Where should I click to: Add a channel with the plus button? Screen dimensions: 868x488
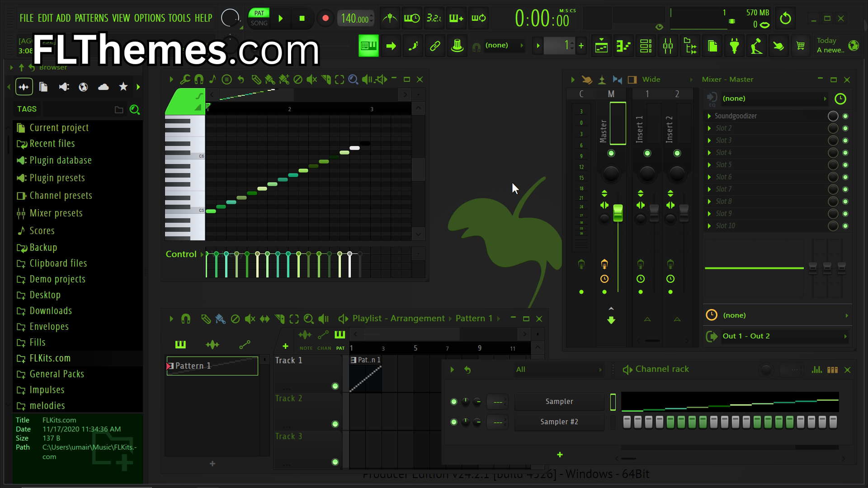click(x=560, y=455)
